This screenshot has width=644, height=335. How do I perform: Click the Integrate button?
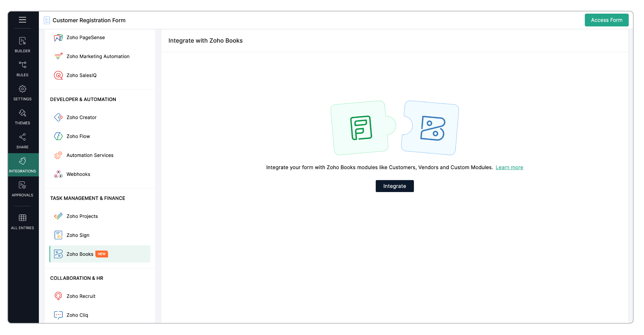point(395,186)
